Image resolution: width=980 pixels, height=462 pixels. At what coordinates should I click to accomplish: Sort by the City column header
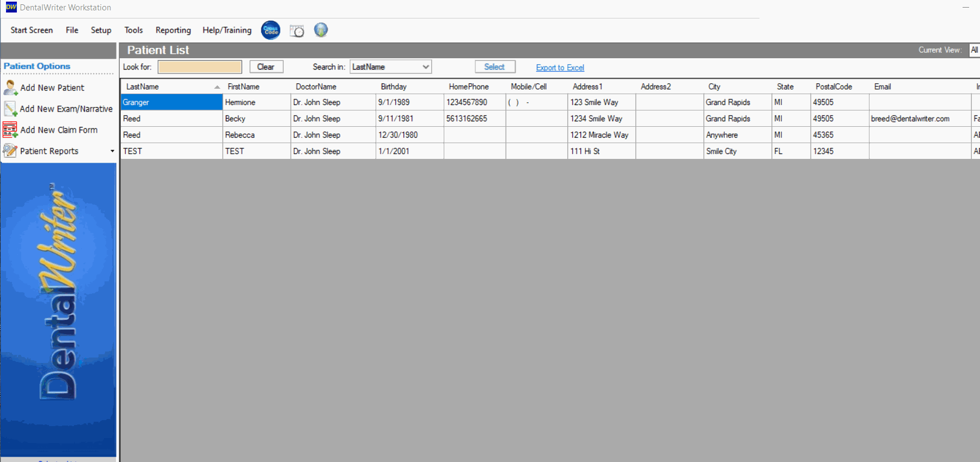point(738,87)
